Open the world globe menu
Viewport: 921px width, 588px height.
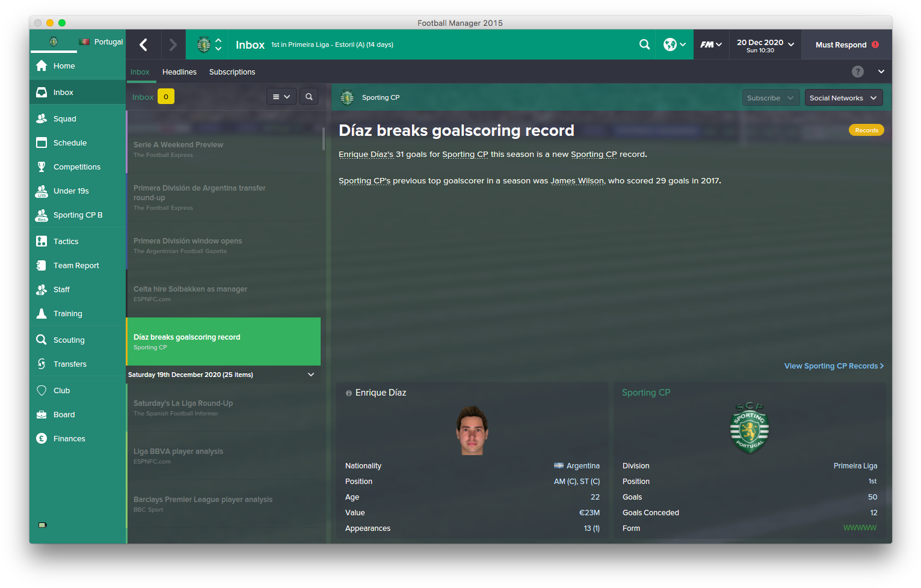(x=674, y=44)
